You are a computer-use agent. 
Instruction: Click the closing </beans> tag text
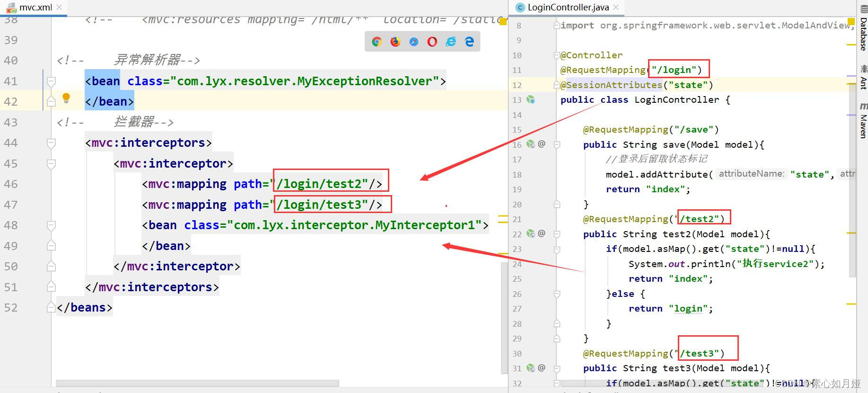pos(84,308)
